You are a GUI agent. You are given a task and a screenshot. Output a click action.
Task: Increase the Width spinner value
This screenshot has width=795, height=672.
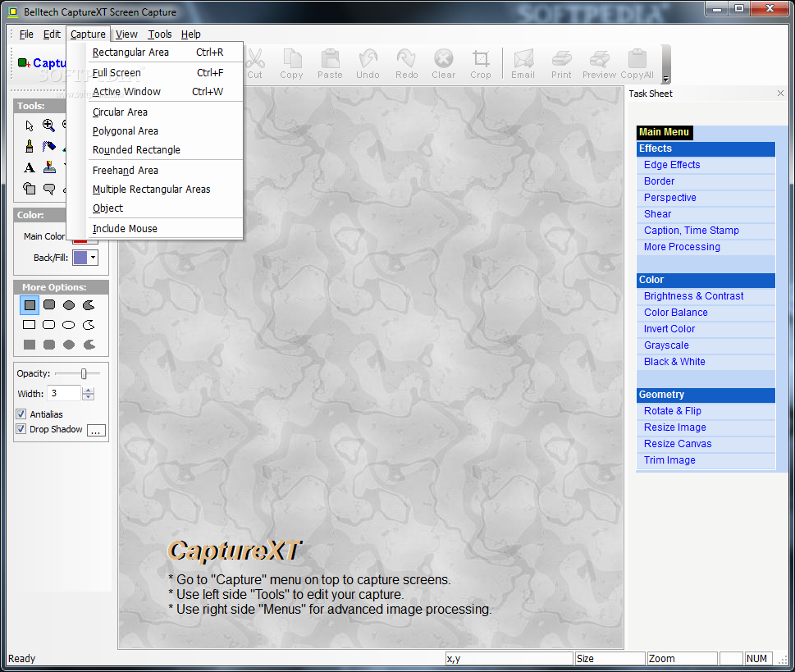89,390
